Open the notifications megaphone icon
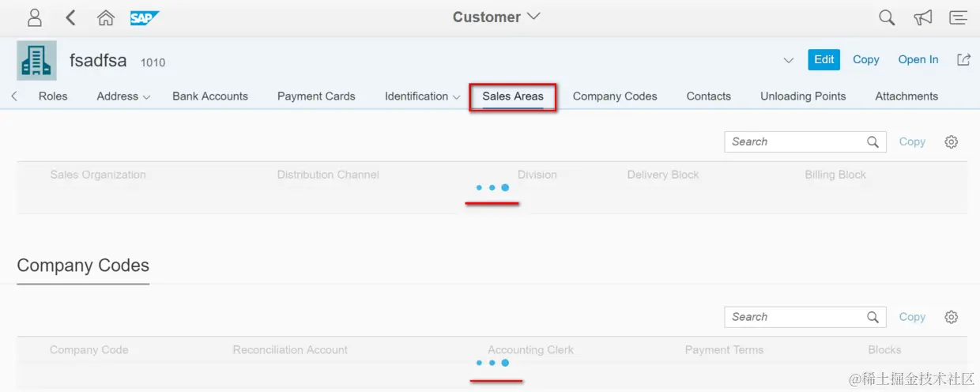This screenshot has height=392, width=980. click(922, 17)
